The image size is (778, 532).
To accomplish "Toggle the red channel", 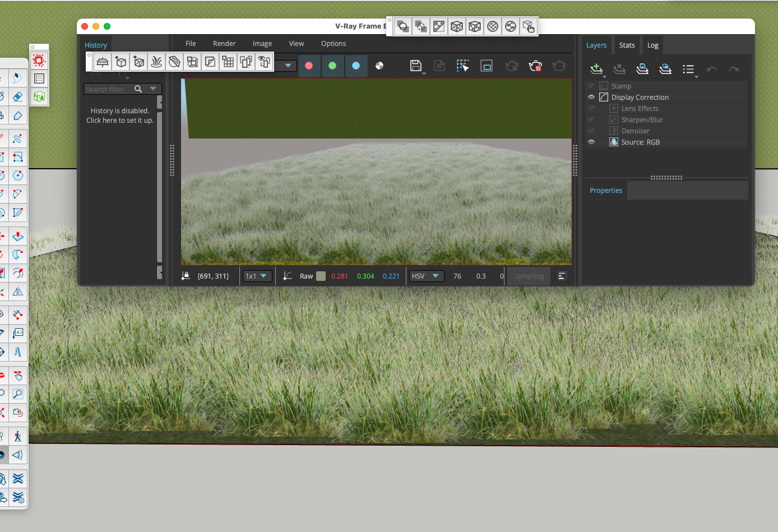I will (309, 66).
